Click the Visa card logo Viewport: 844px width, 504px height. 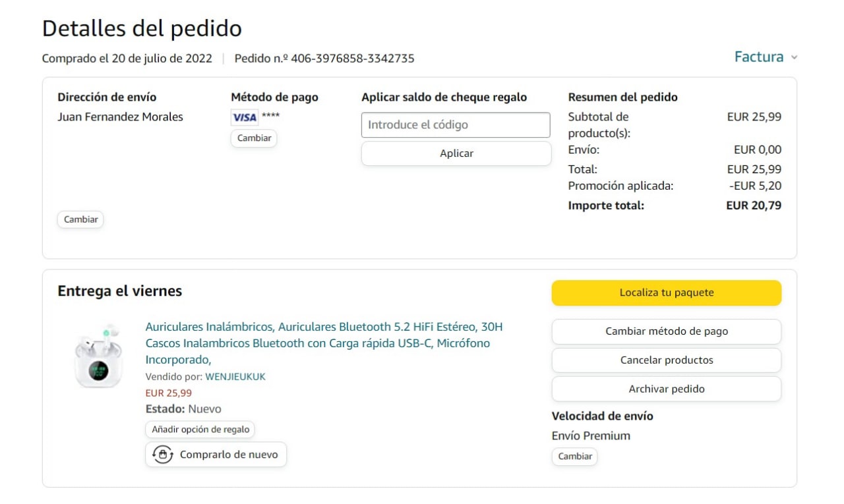coord(245,117)
